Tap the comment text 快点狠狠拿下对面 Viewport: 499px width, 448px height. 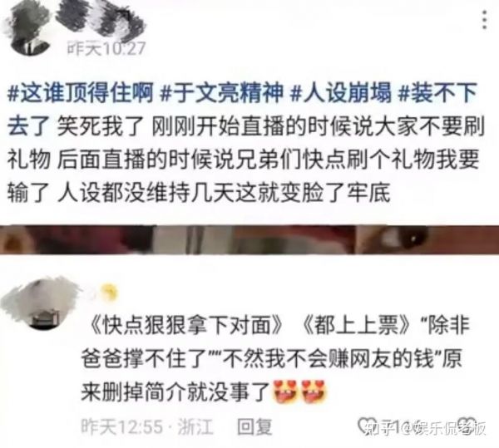coord(187,326)
